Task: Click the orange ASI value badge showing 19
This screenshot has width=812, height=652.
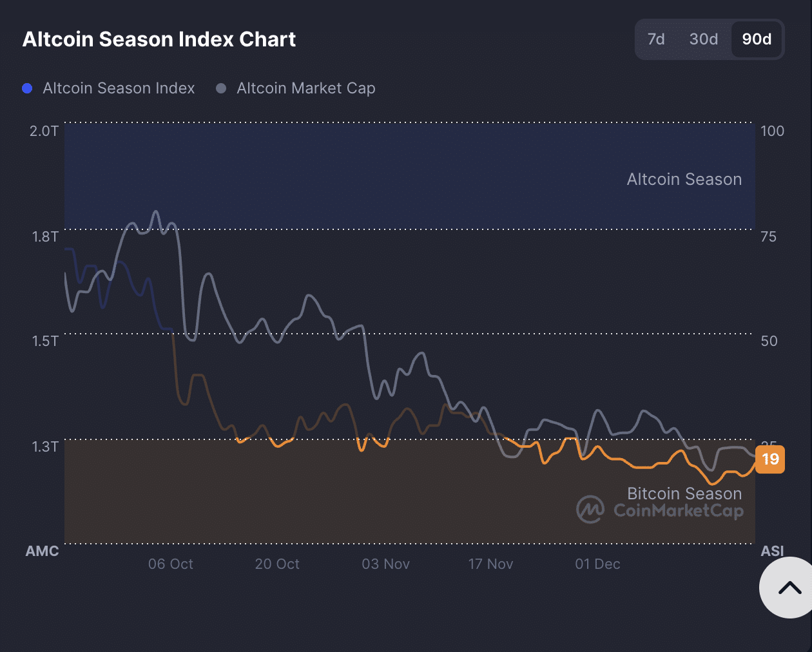Action: [x=769, y=459]
